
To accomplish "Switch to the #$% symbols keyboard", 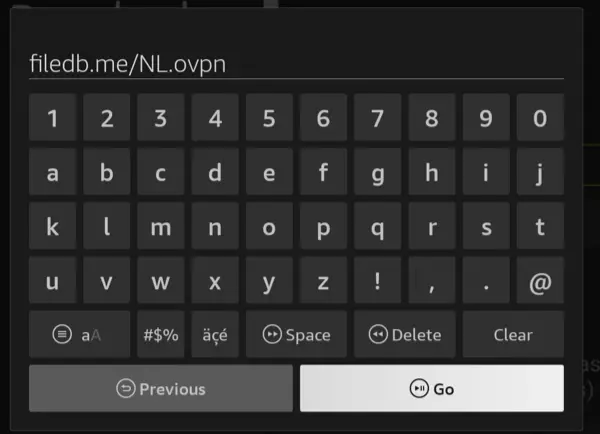I will coord(161,334).
